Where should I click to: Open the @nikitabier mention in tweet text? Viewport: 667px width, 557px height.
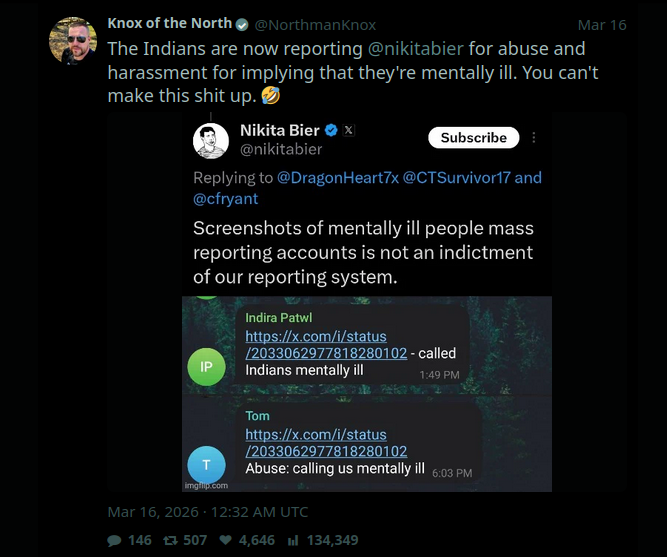(x=412, y=48)
